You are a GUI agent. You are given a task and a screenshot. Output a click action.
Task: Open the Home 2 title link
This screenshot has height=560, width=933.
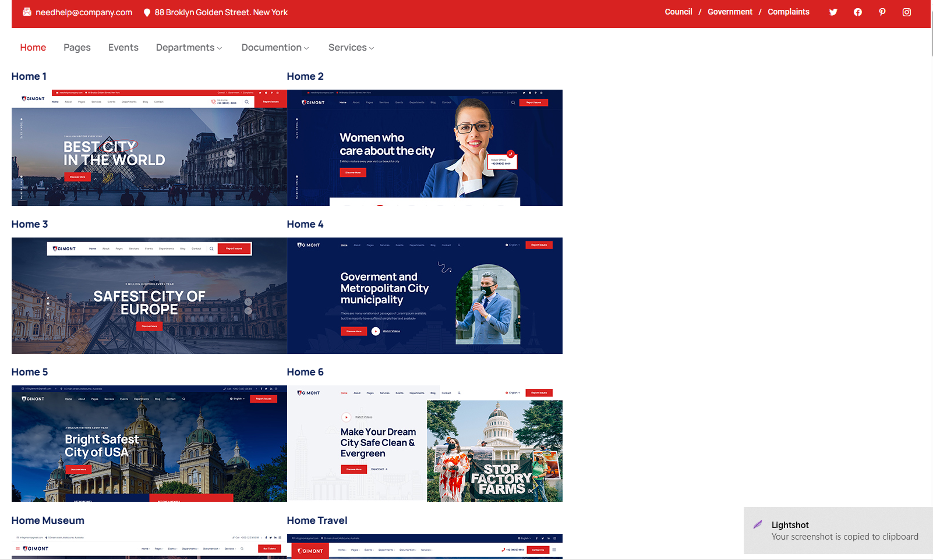(x=305, y=76)
